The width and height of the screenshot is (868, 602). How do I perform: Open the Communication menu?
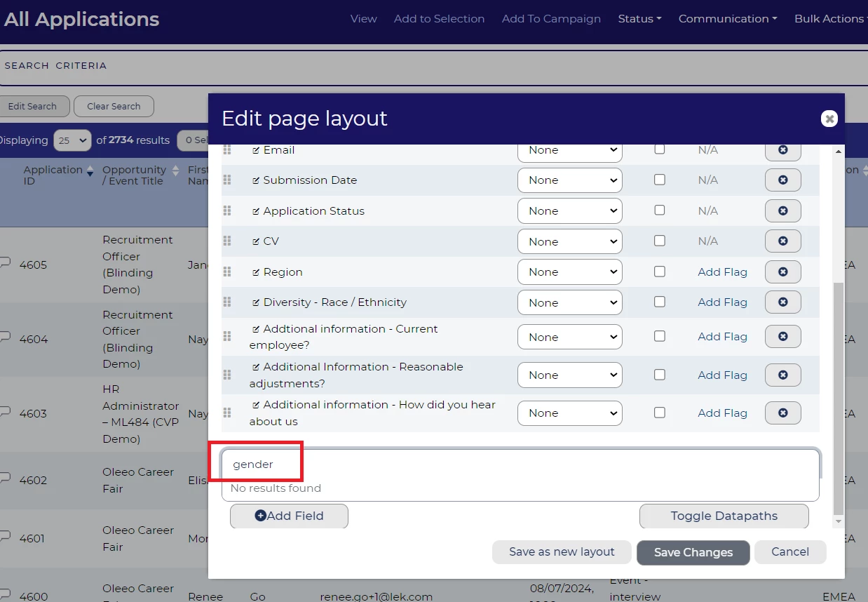[x=727, y=19]
